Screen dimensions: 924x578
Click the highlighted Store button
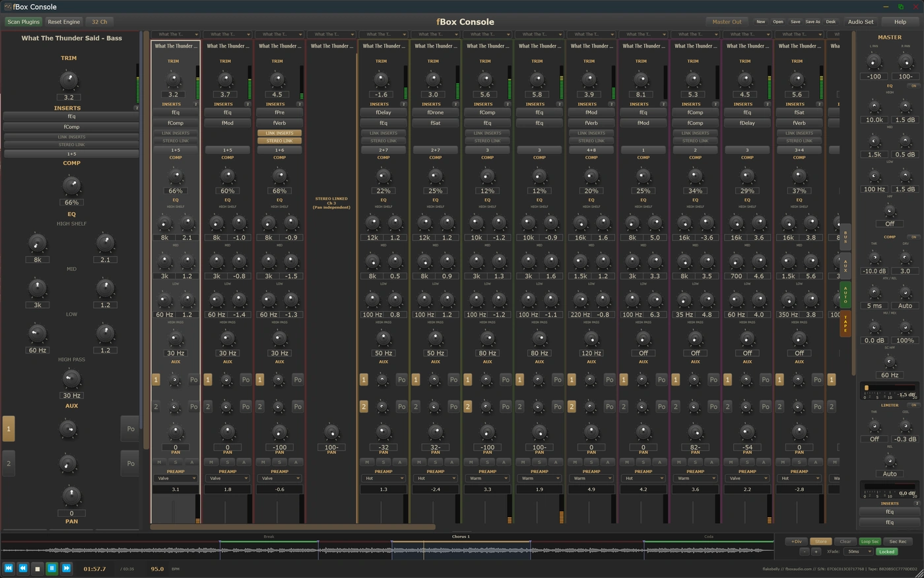[x=820, y=542]
